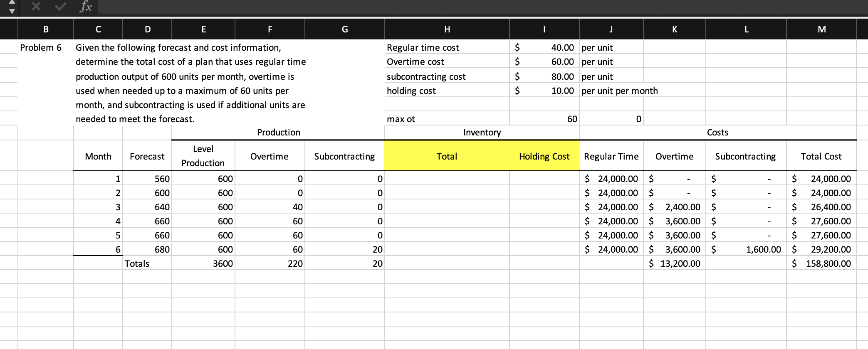Select the Level Production header cell
Screen dimensions: 868x349
[203, 156]
